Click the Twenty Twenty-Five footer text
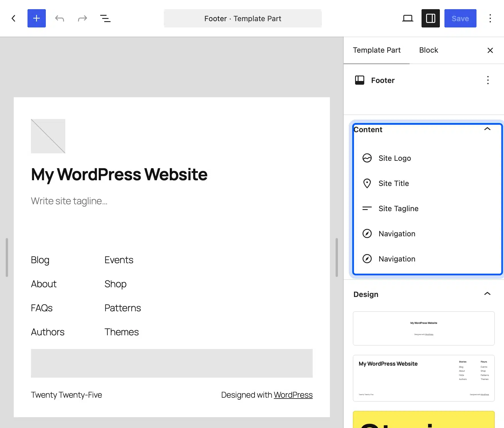504x428 pixels. tap(66, 395)
